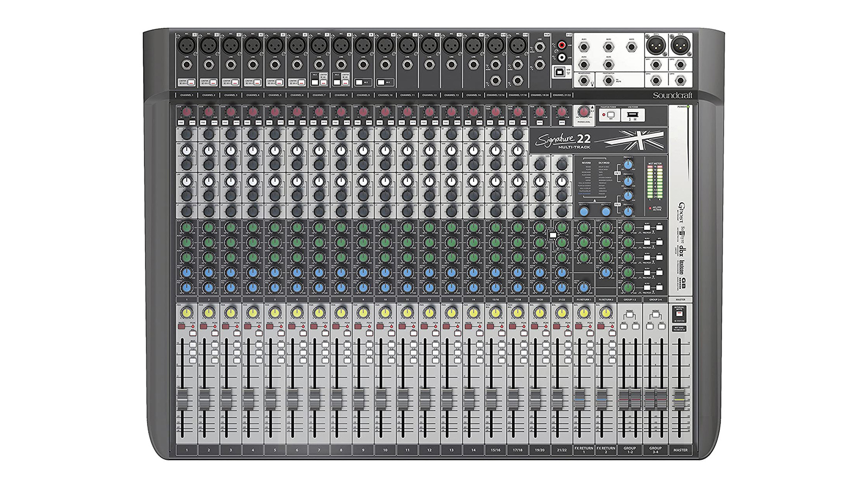The width and height of the screenshot is (868, 488).
Task: Click the channel 10 yellow pan knob
Action: point(385,313)
